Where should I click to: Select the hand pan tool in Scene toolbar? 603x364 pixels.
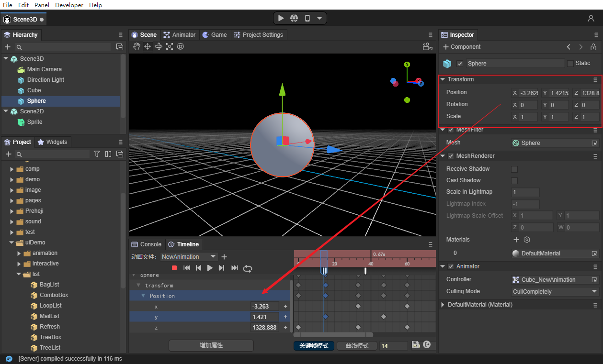(x=137, y=46)
